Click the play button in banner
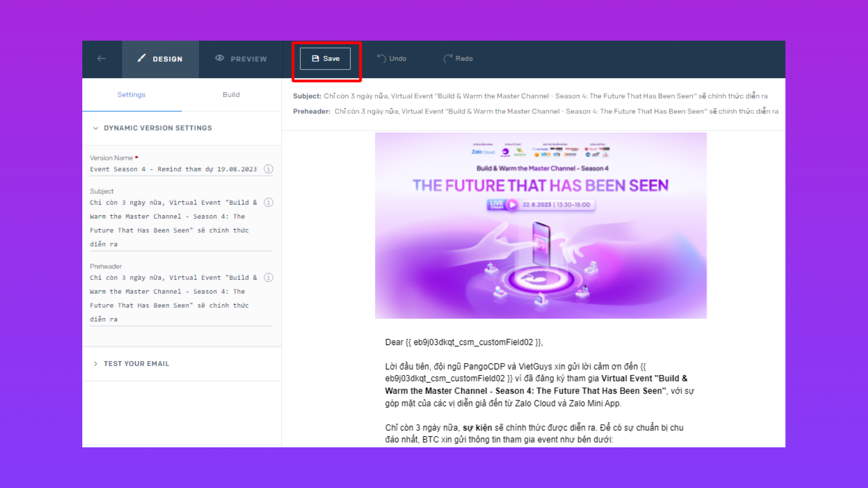 click(512, 205)
